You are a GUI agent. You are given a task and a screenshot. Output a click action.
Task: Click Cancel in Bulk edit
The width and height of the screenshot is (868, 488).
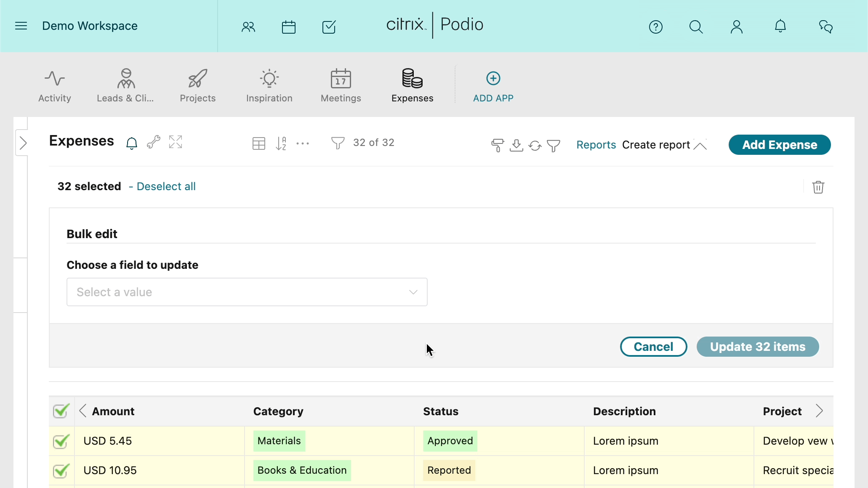[654, 347]
